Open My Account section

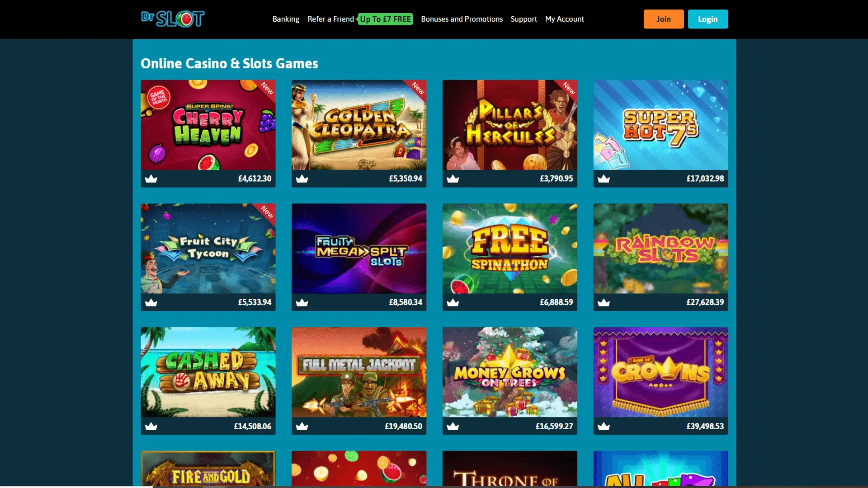564,19
